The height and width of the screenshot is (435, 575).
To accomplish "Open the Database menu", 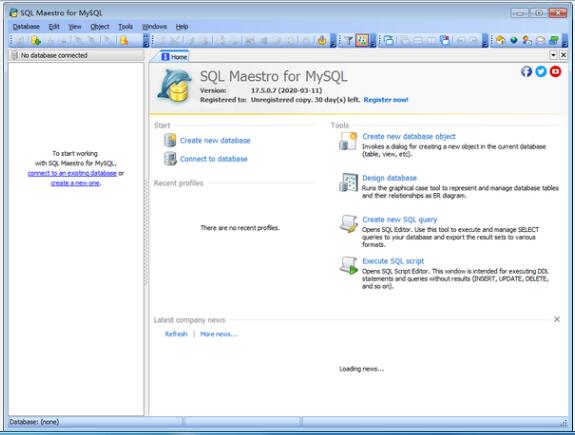I will point(26,27).
